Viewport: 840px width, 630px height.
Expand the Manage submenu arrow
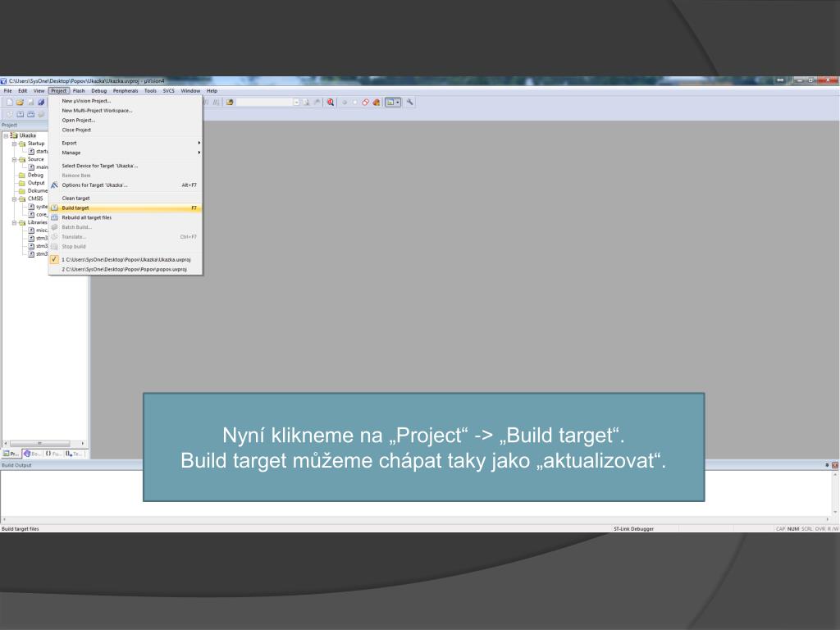(x=199, y=153)
